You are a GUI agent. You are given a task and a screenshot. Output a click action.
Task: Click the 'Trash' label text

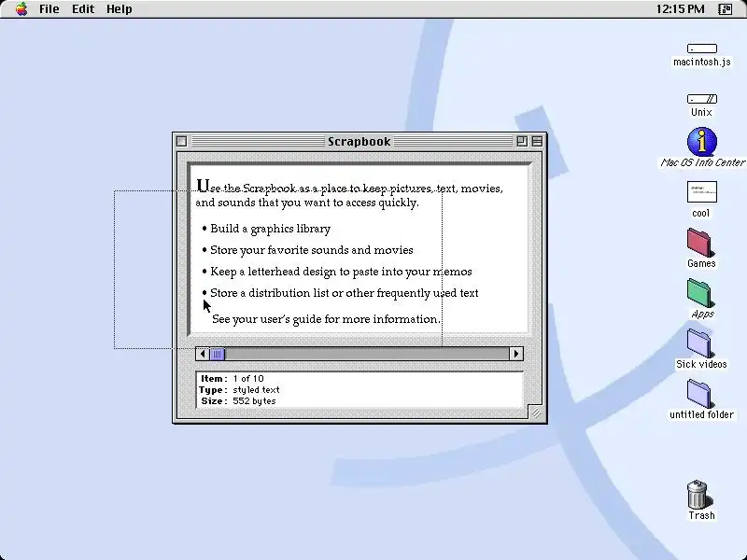coord(701,515)
